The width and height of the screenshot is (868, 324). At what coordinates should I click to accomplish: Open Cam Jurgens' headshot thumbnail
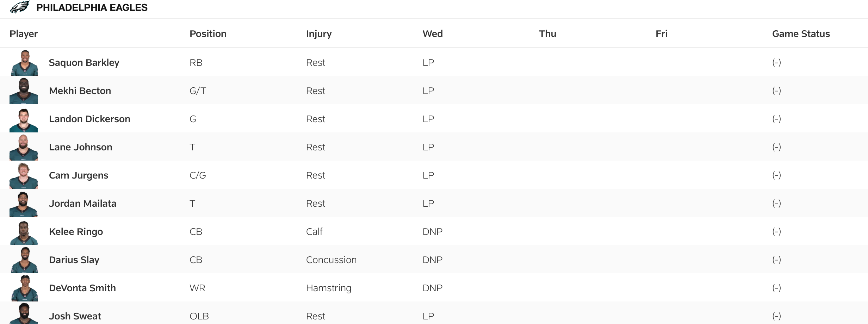click(24, 175)
